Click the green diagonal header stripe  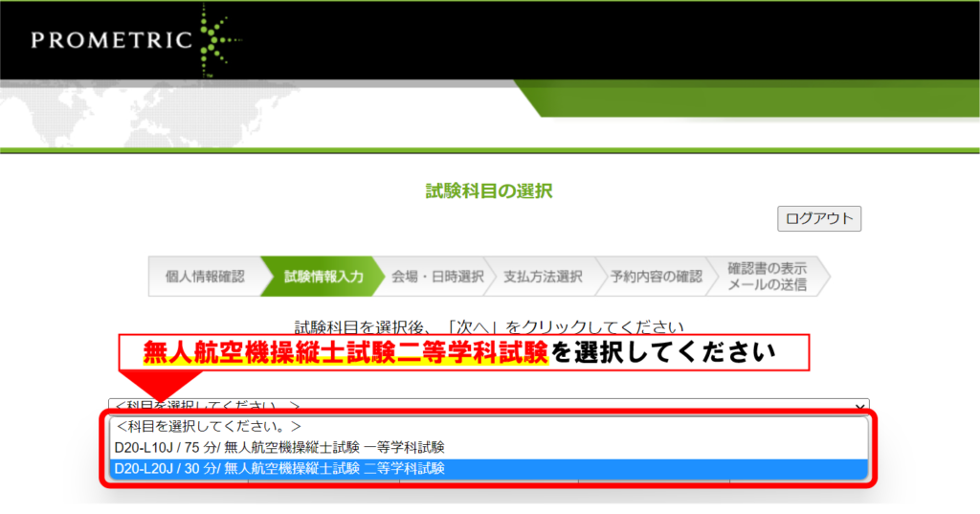746,100
